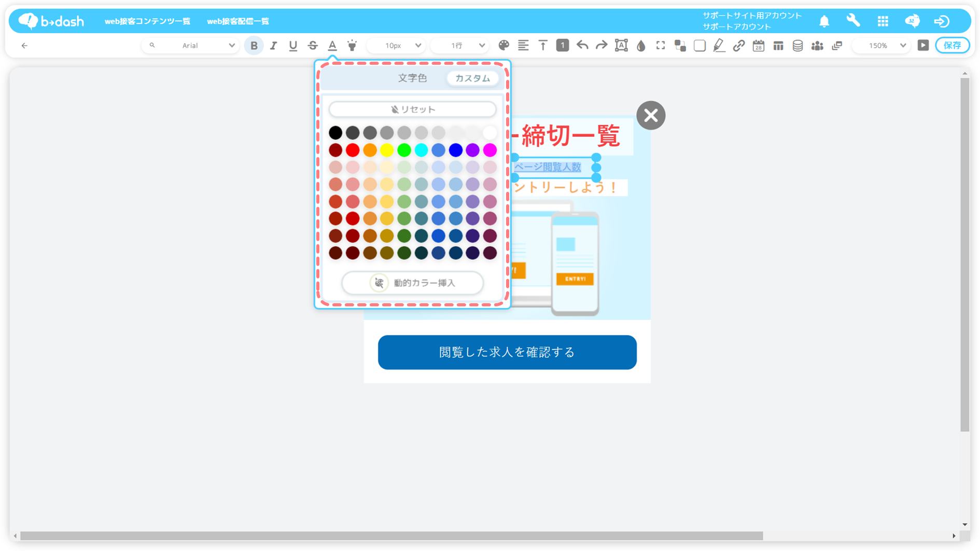
Task: Select the 文字色 tab
Action: click(412, 78)
